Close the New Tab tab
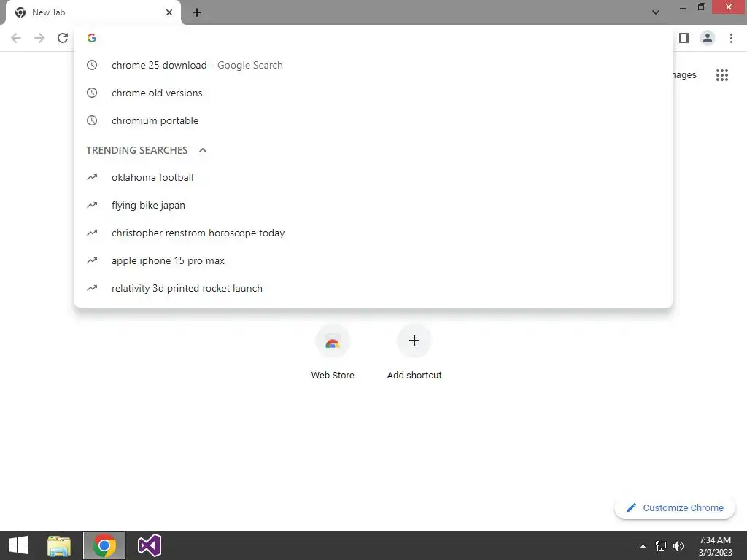The width and height of the screenshot is (747, 560). point(169,12)
